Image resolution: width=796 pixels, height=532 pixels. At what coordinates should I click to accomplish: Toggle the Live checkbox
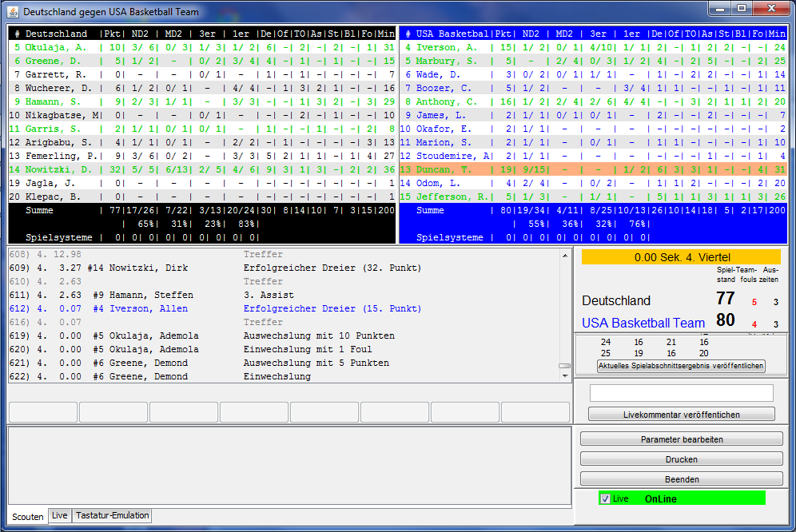pos(605,498)
